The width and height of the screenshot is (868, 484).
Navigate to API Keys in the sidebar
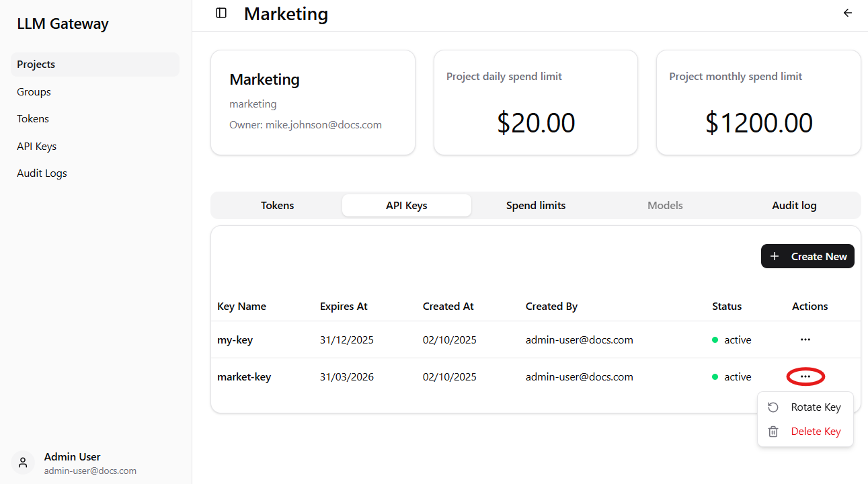pyautogui.click(x=37, y=147)
